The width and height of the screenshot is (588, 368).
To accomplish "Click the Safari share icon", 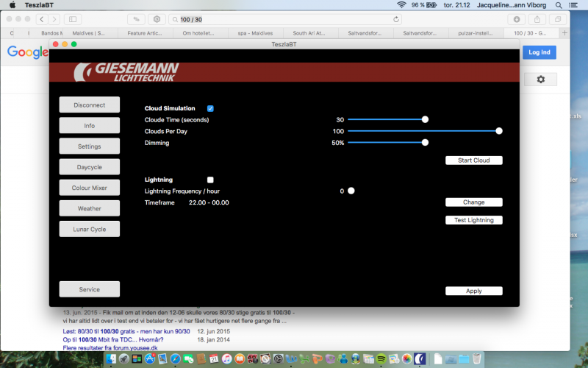I will [x=537, y=19].
